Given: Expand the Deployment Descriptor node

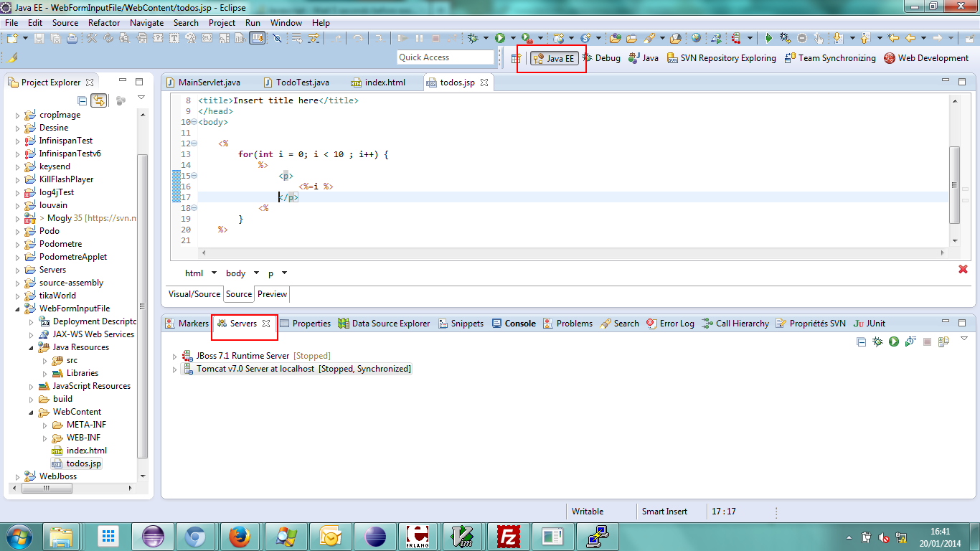Looking at the screenshot, I should point(32,321).
